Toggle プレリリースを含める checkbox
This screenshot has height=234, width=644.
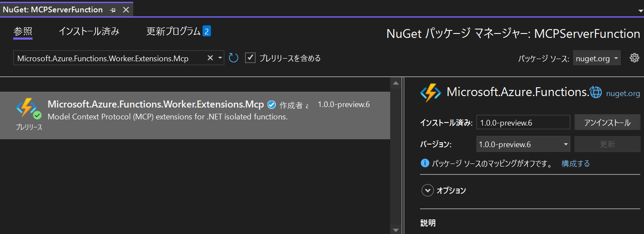(x=250, y=58)
